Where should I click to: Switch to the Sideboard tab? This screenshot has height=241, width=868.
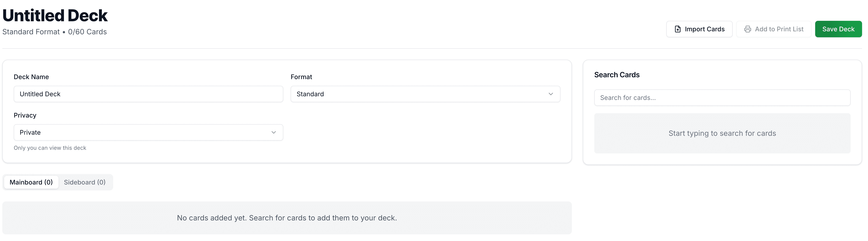85,182
